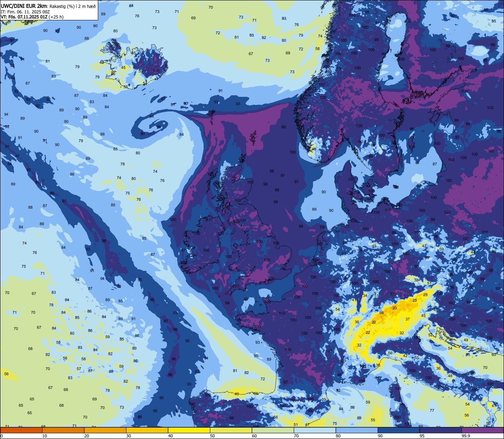Click the "VT: Fös. 07.11.2025 01Z" line
Screen dimensions: 504x439
[x=25, y=17]
